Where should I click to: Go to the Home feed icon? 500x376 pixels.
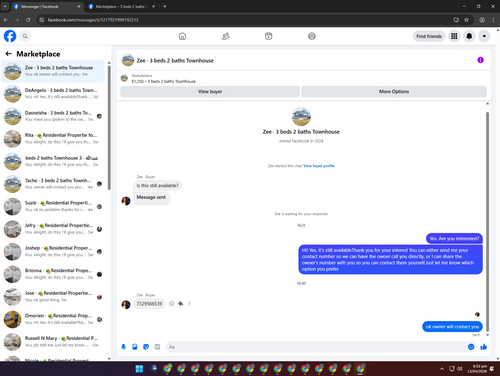[x=182, y=36]
